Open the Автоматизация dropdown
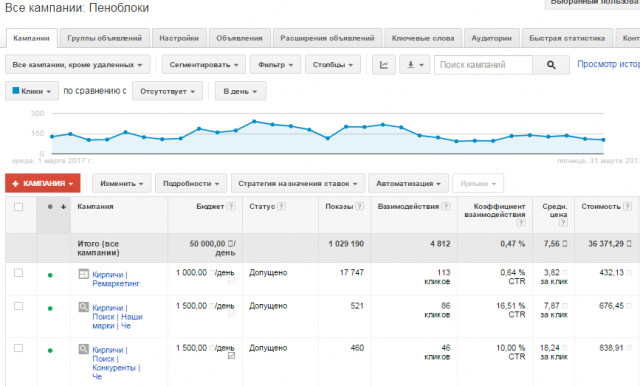This screenshot has height=386, width=640. tap(408, 184)
